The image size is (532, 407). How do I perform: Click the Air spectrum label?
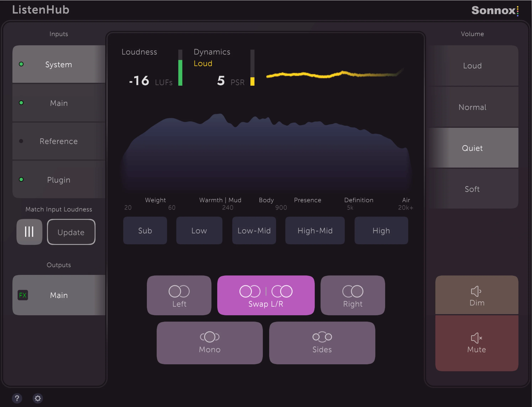[x=406, y=200]
